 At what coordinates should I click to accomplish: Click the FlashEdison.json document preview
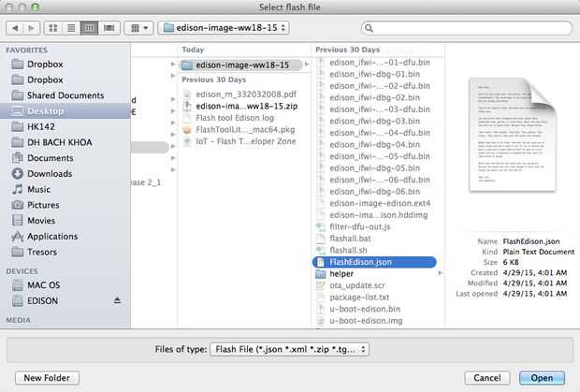pyautogui.click(x=513, y=135)
